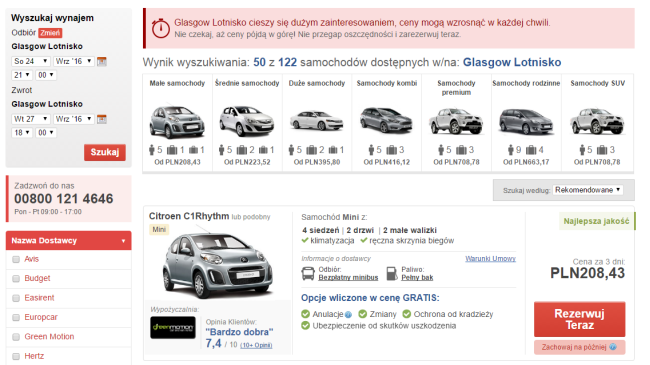Tick the Green Motion supplier checkbox

[x=16, y=337]
